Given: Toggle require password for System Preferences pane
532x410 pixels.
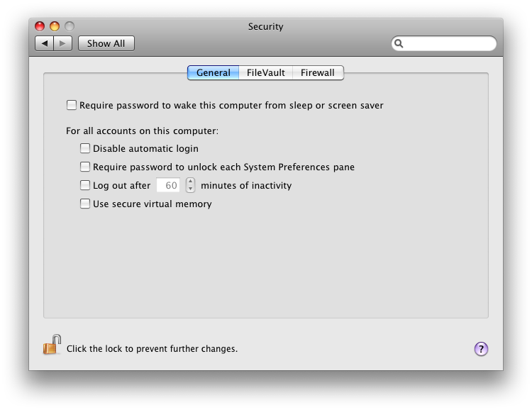Looking at the screenshot, I should pos(85,167).
